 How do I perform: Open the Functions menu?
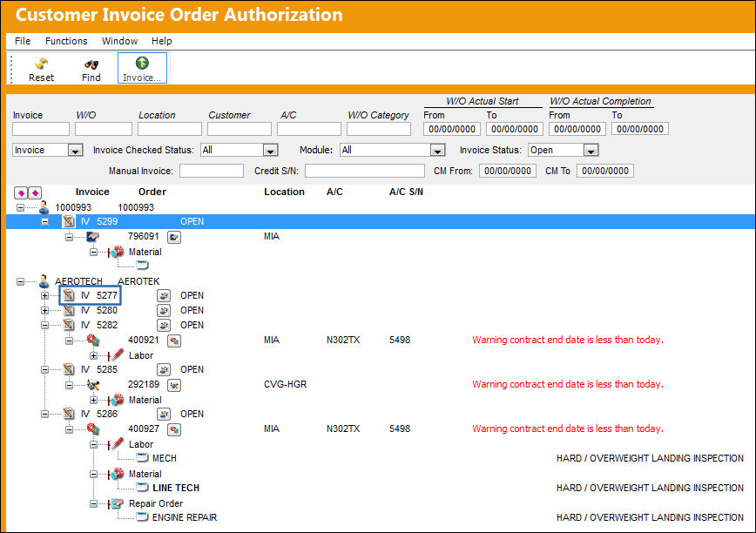pos(66,41)
